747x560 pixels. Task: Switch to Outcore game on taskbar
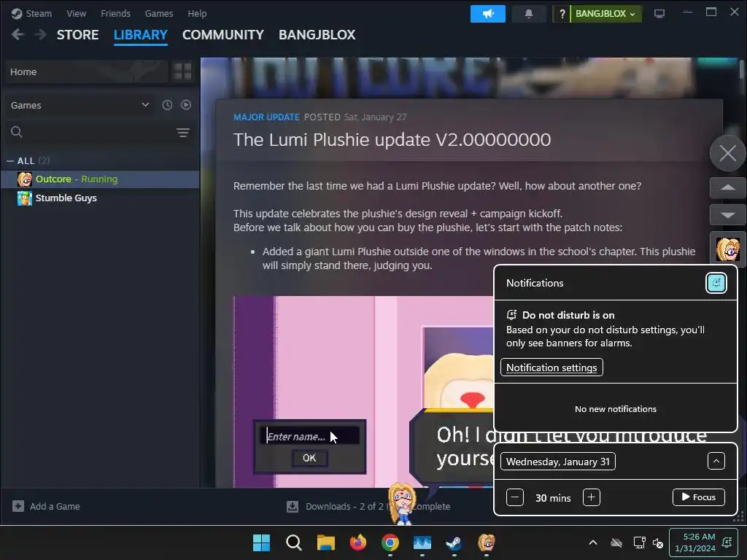tap(487, 542)
